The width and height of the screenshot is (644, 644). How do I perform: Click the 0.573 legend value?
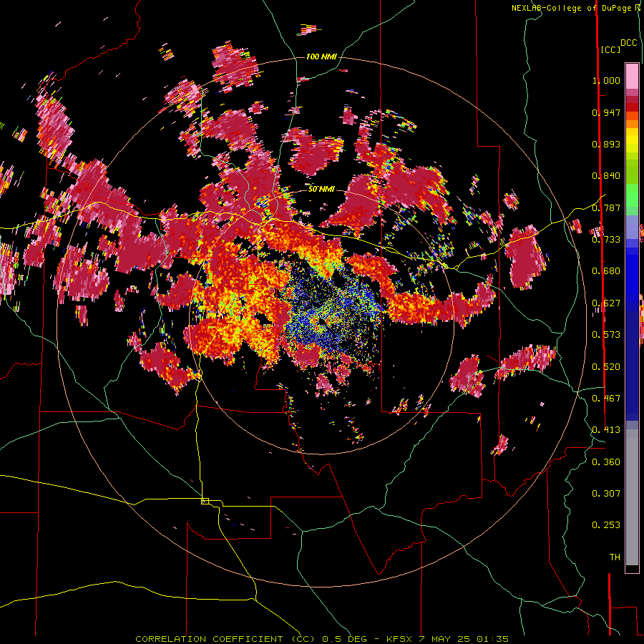tap(606, 335)
